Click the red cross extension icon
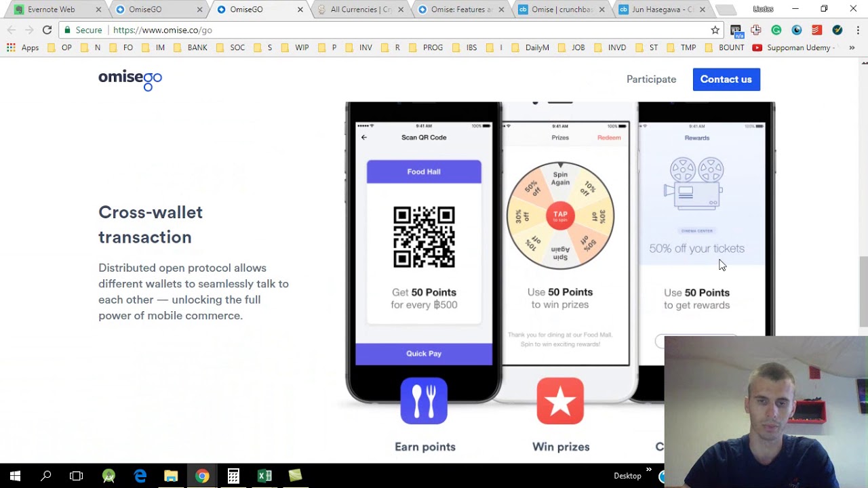 tap(756, 30)
